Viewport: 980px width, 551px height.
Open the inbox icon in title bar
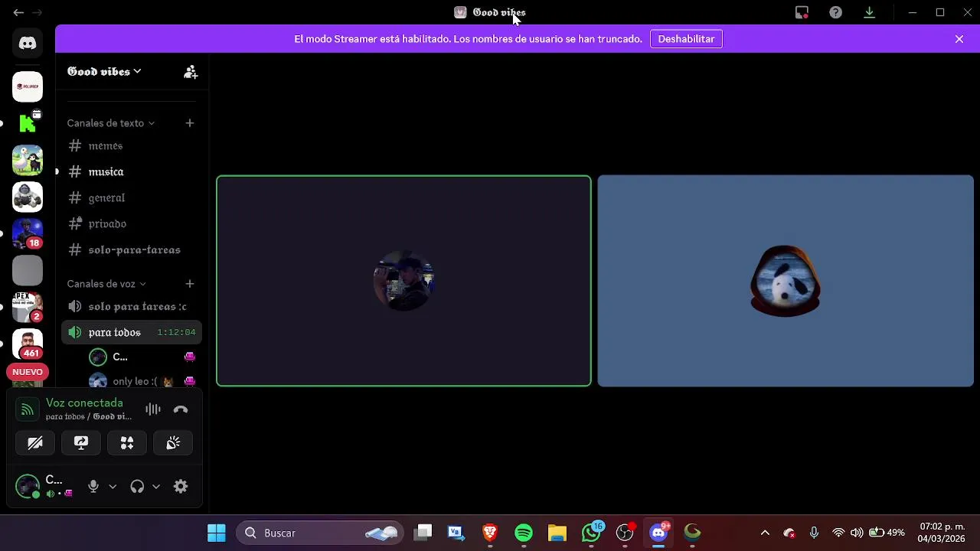point(802,12)
